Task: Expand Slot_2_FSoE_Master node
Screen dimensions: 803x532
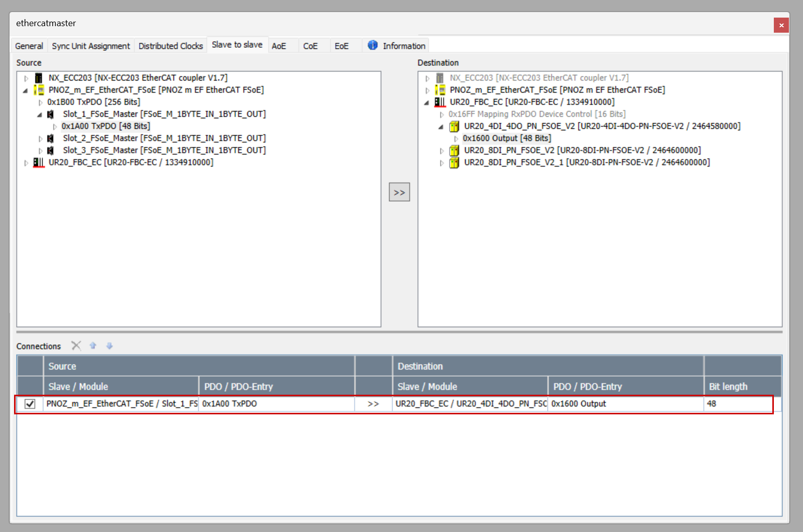Action: point(41,139)
